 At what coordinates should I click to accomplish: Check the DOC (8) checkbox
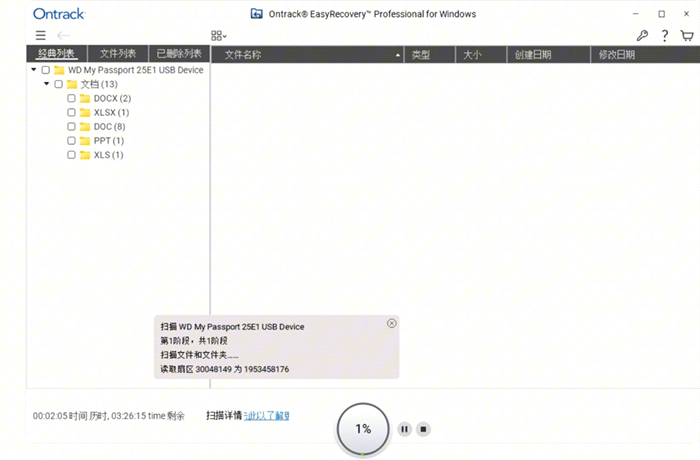pos(71,127)
